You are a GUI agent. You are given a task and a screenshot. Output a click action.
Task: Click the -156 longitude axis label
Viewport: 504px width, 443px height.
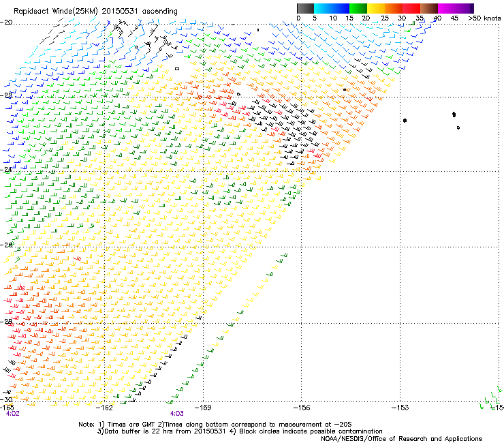point(302,408)
